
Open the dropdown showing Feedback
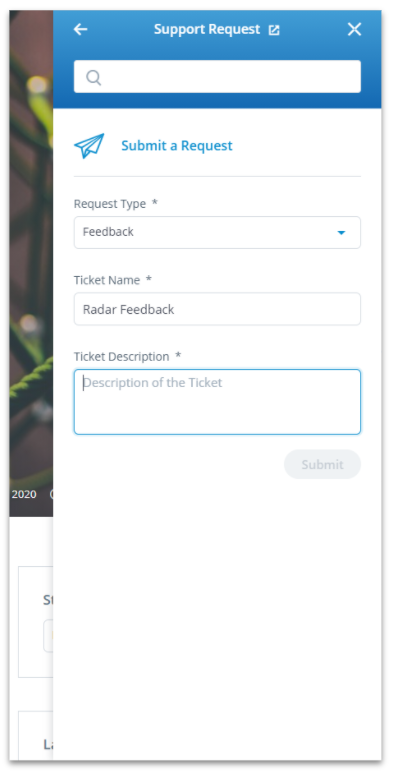[217, 232]
